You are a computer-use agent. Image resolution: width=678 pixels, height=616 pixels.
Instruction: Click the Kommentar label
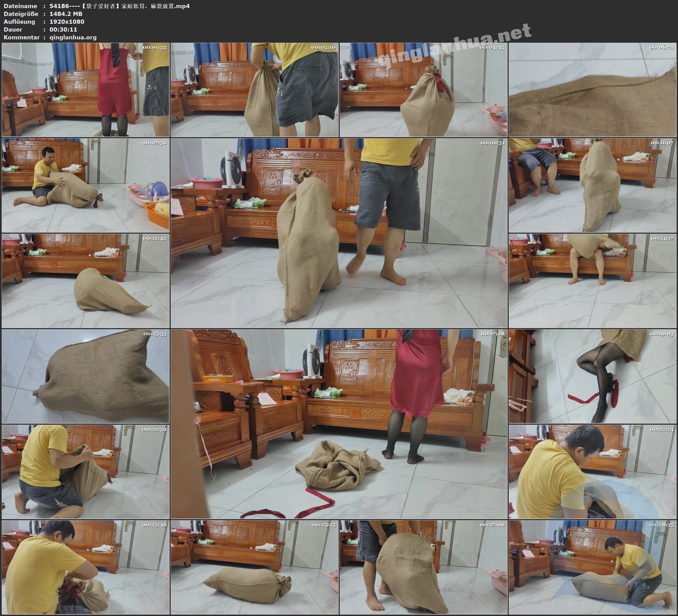pyautogui.click(x=22, y=37)
